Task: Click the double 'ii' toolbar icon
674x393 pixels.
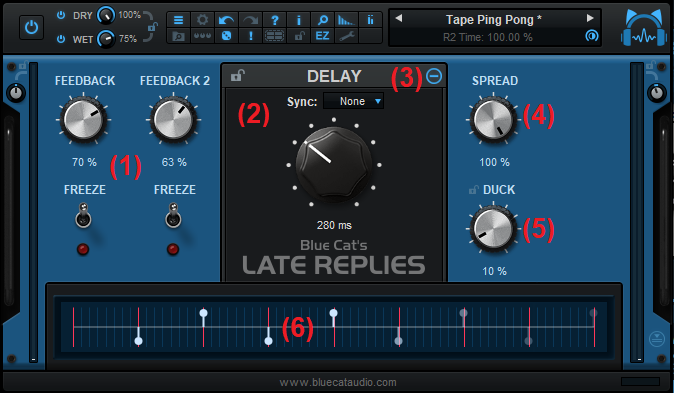Action: 370,20
